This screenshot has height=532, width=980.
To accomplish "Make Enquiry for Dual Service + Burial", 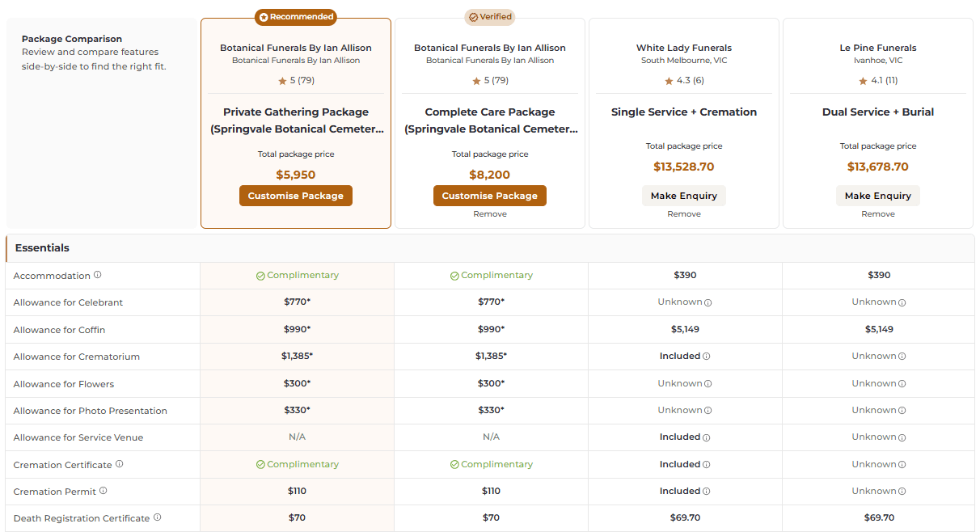I will [878, 196].
